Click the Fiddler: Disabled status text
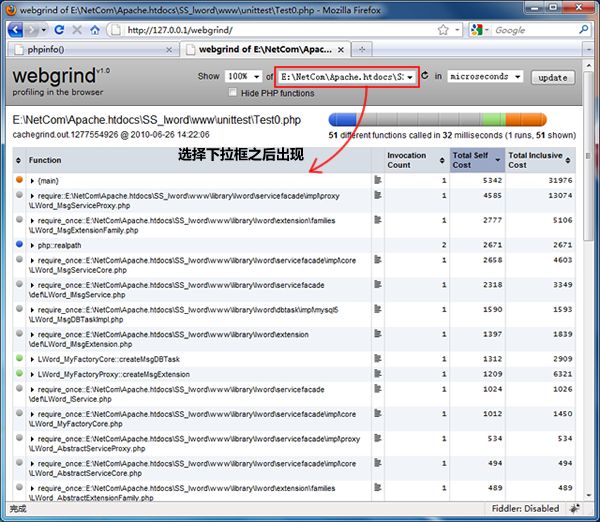This screenshot has width=600, height=522. pyautogui.click(x=525, y=509)
